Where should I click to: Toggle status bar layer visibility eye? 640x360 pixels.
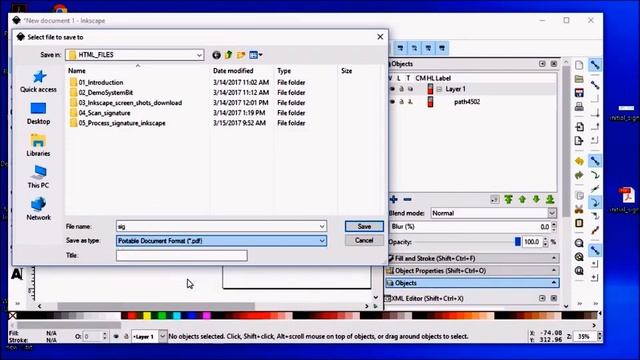point(116,336)
